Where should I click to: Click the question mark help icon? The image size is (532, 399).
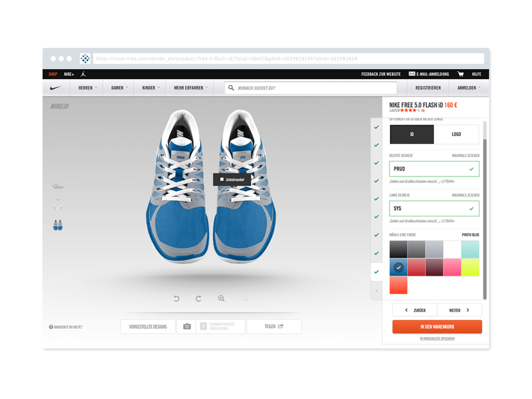(51, 327)
